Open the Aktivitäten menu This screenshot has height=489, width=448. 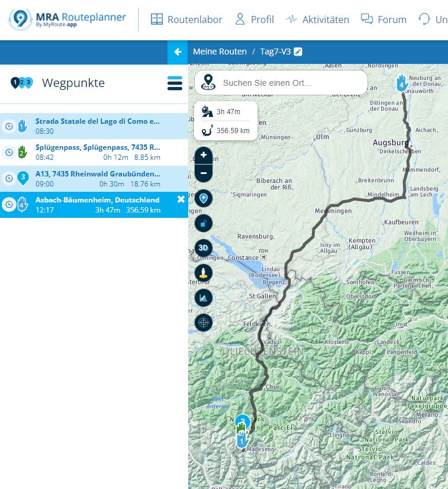[317, 20]
